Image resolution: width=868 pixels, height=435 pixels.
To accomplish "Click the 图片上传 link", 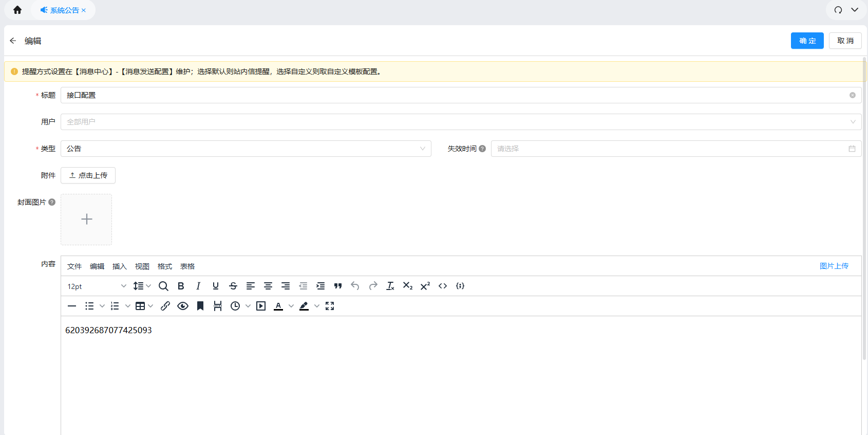I will 834,266.
